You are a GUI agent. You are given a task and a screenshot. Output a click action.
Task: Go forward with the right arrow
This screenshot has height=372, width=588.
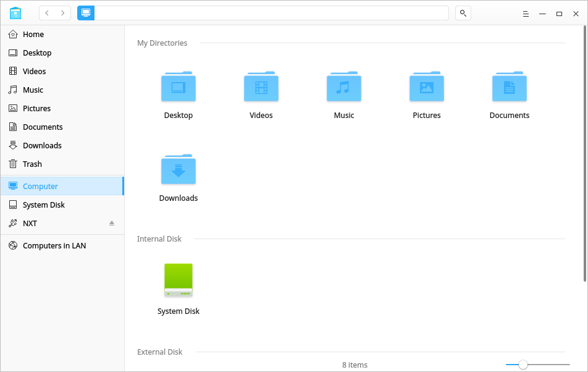coord(62,13)
